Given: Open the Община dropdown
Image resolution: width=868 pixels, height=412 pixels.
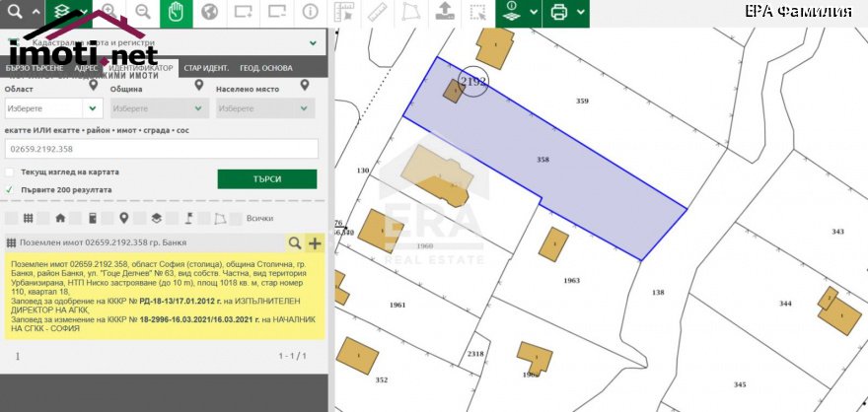Looking at the screenshot, I should click(x=160, y=108).
